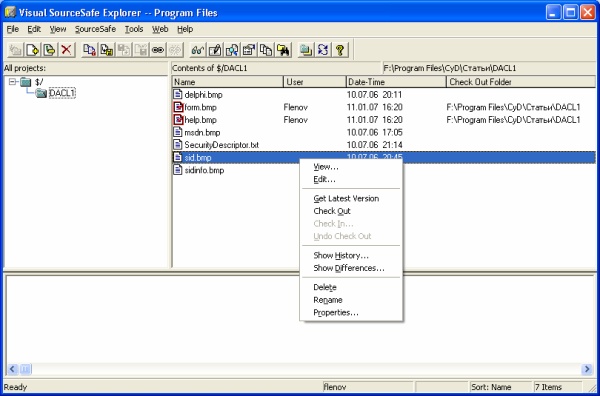The height and width of the screenshot is (396, 600).
Task: Select the msdn.bmp file row
Action: (384, 132)
